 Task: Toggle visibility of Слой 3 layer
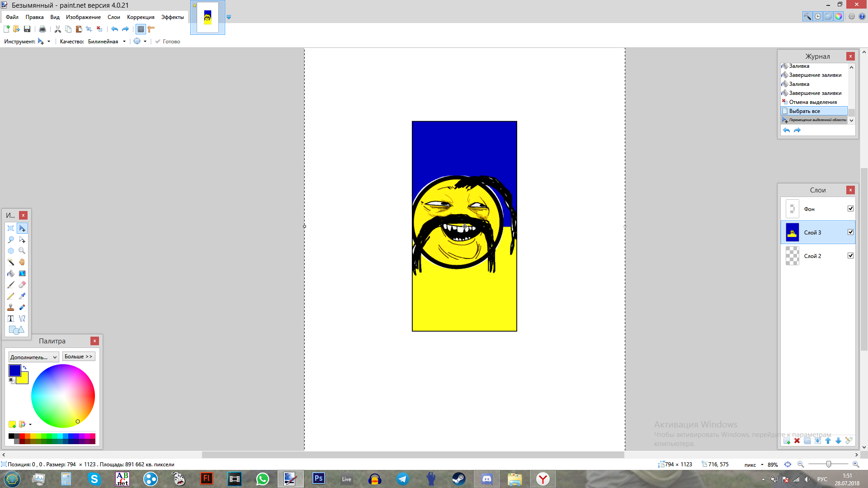click(850, 232)
